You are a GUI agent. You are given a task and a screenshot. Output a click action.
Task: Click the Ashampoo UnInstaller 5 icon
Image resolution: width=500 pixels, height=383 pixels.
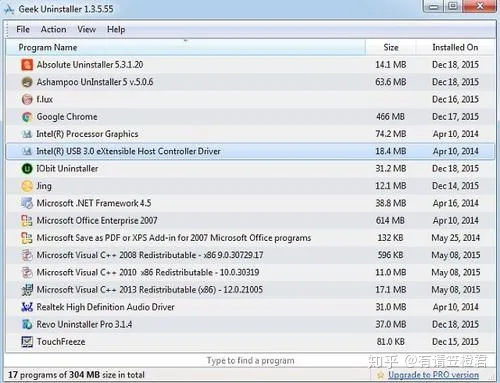[x=27, y=82]
